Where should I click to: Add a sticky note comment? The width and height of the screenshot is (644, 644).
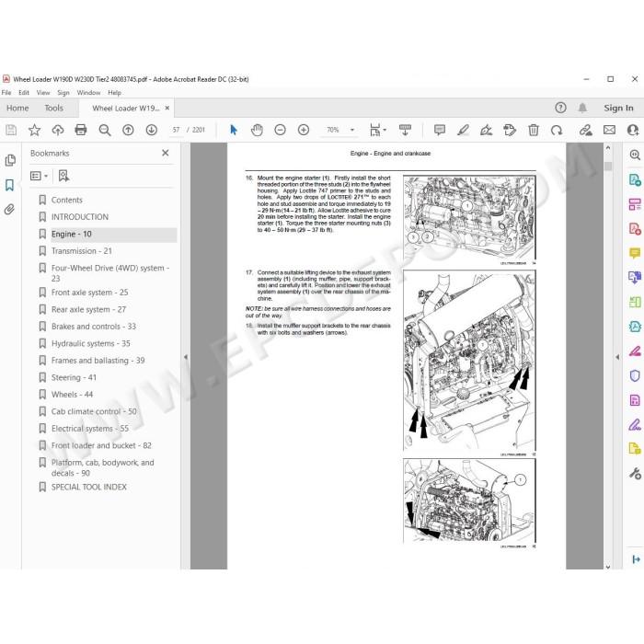click(x=440, y=131)
